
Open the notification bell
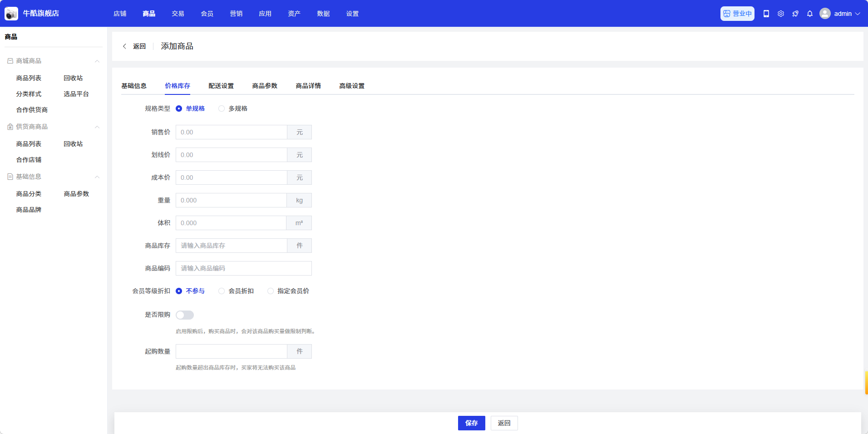point(810,14)
